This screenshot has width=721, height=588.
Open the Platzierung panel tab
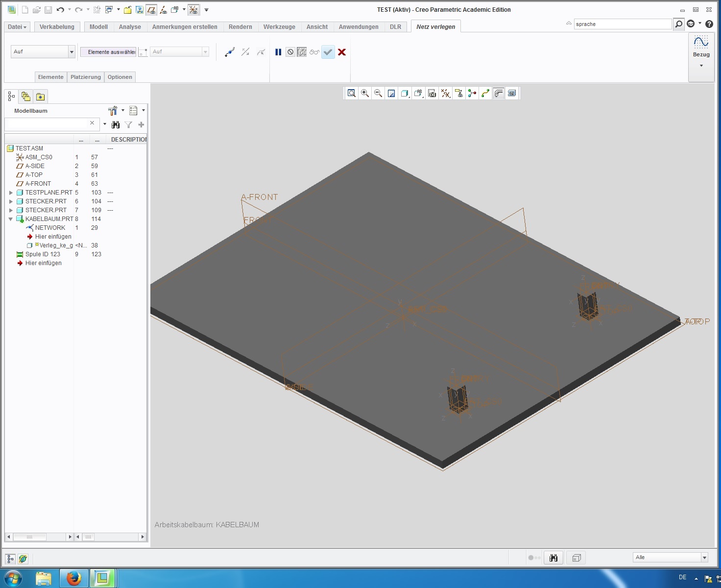[86, 77]
